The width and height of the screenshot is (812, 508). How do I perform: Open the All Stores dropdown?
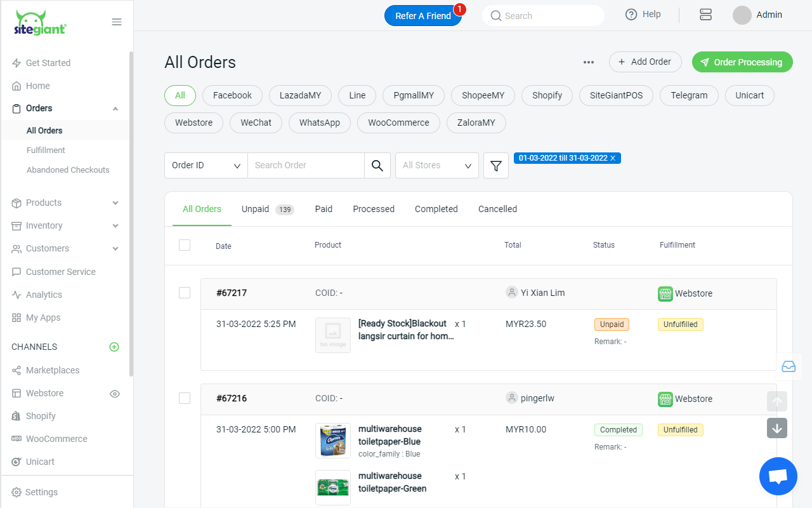pos(437,165)
